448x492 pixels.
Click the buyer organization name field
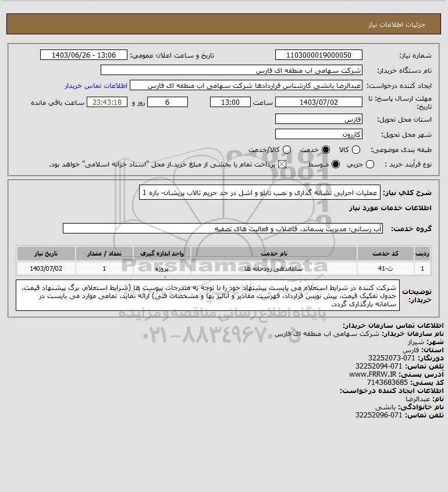[232, 70]
